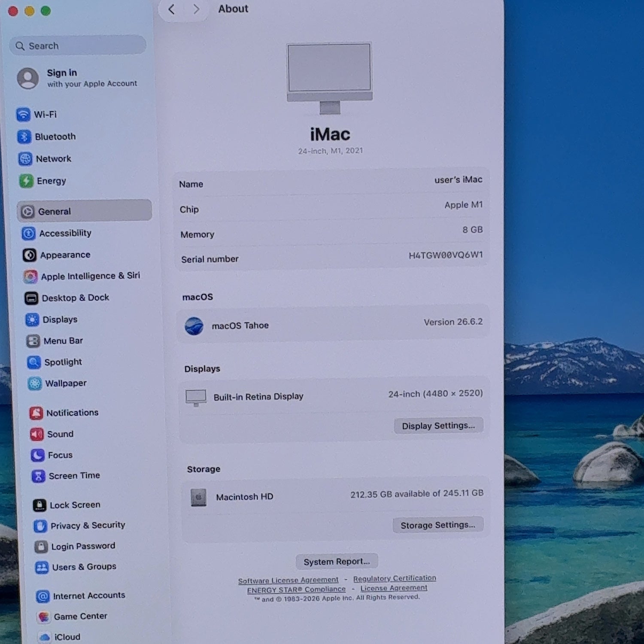Go forward with the right chevron
644x644 pixels.
point(196,9)
